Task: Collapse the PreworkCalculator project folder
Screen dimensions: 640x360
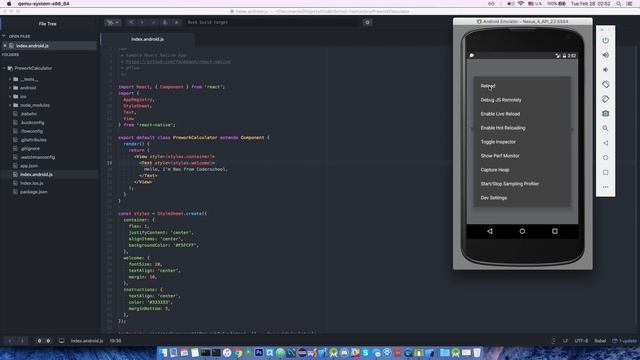Action: click(4, 68)
